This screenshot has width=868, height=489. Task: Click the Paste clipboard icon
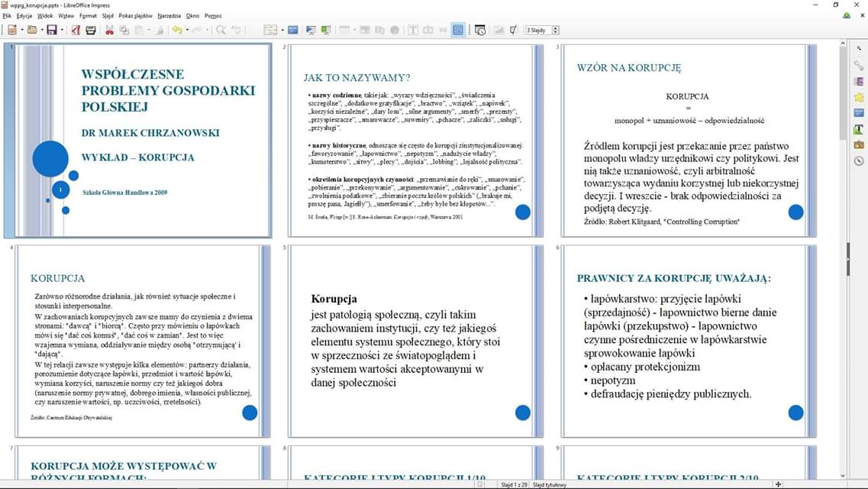pos(140,30)
